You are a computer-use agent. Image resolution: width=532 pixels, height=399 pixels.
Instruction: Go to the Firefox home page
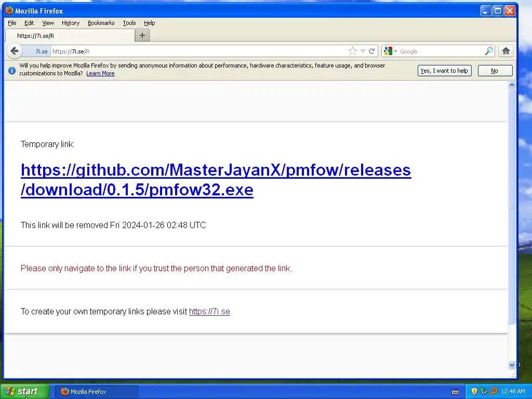(x=506, y=51)
